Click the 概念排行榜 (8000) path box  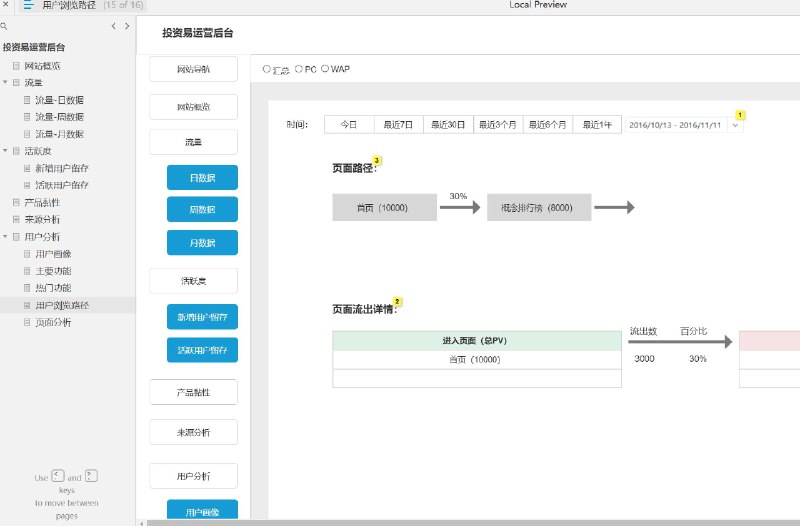pyautogui.click(x=539, y=208)
